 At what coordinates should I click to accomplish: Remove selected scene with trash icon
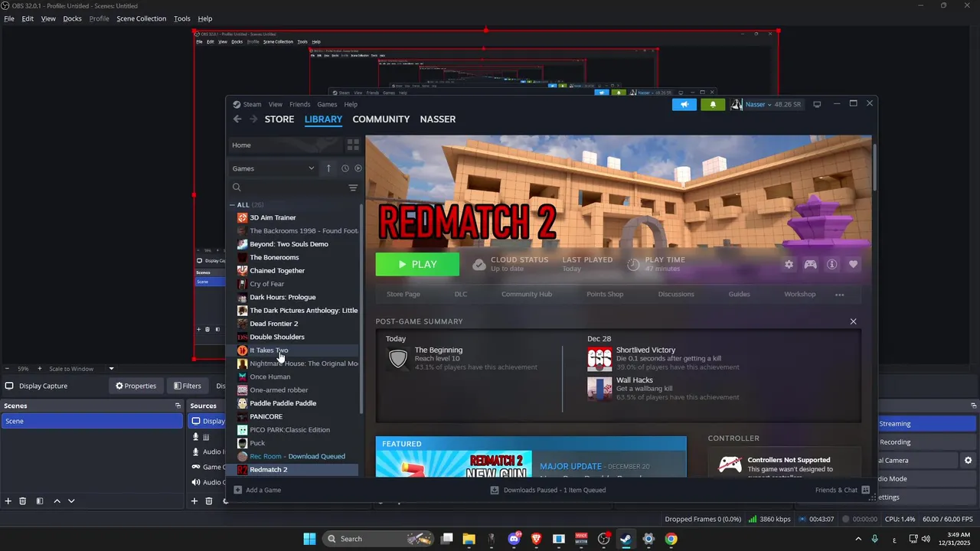point(23,501)
